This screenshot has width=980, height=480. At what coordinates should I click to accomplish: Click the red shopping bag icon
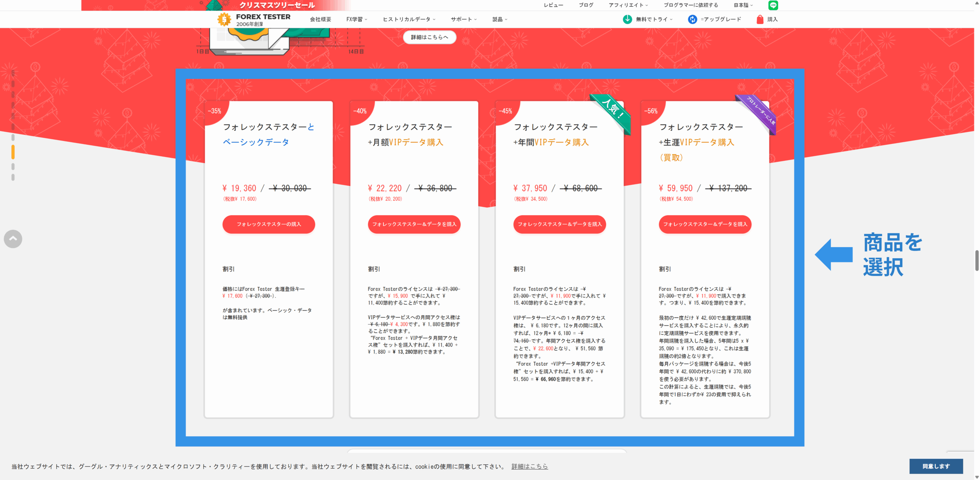point(760,19)
